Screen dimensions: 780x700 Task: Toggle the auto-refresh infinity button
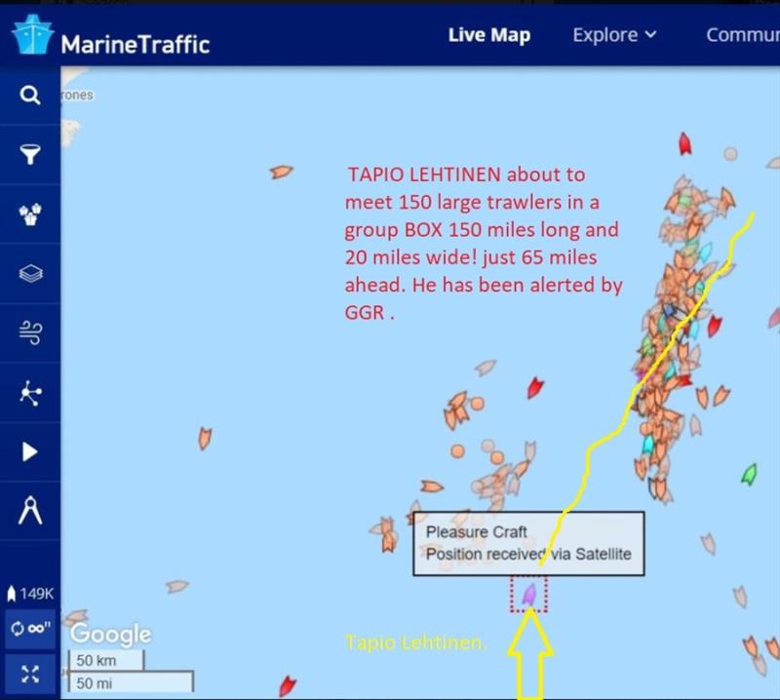pyautogui.click(x=30, y=629)
